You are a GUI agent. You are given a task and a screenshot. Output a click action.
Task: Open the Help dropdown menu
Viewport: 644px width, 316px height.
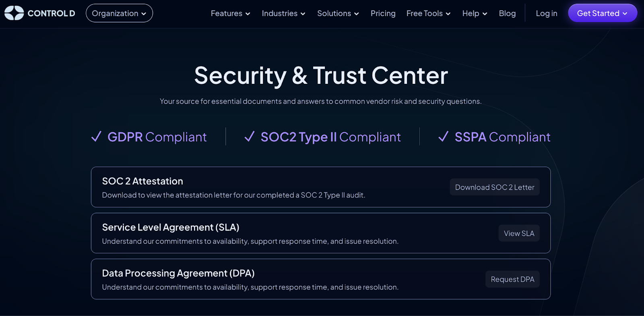(475, 13)
